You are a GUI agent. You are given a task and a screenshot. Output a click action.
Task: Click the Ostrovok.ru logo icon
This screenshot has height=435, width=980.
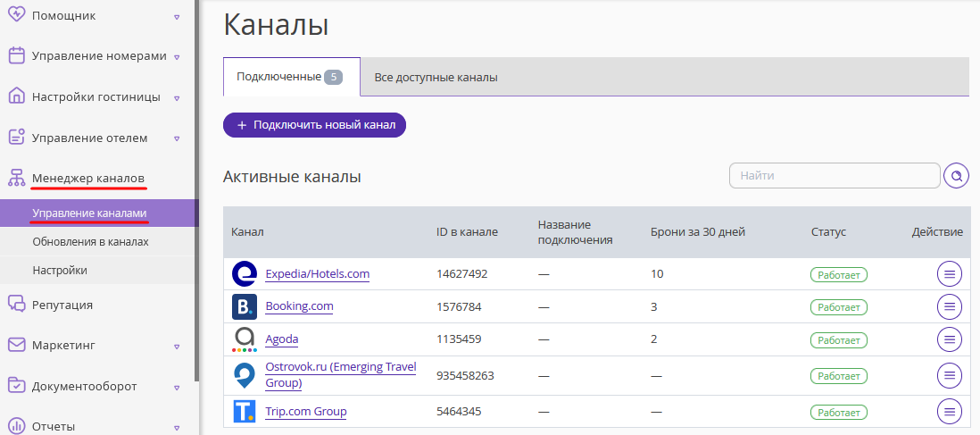(x=245, y=375)
